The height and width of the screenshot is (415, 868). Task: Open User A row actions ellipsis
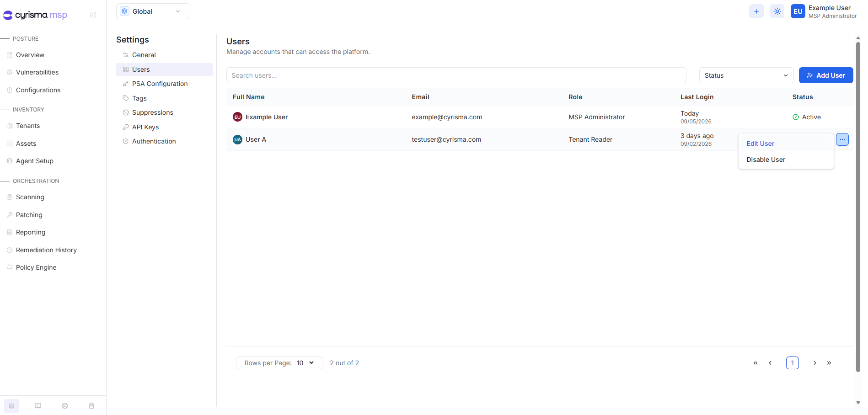click(842, 139)
